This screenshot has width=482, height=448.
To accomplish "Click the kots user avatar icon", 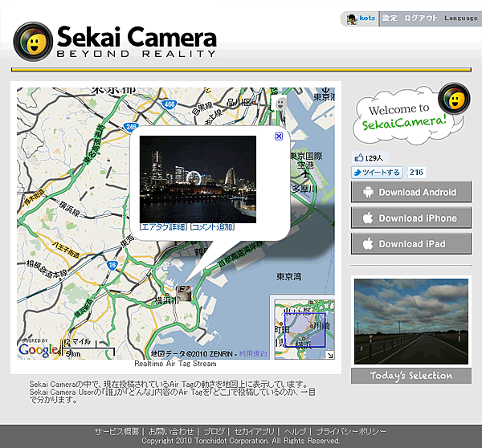I will click(352, 19).
